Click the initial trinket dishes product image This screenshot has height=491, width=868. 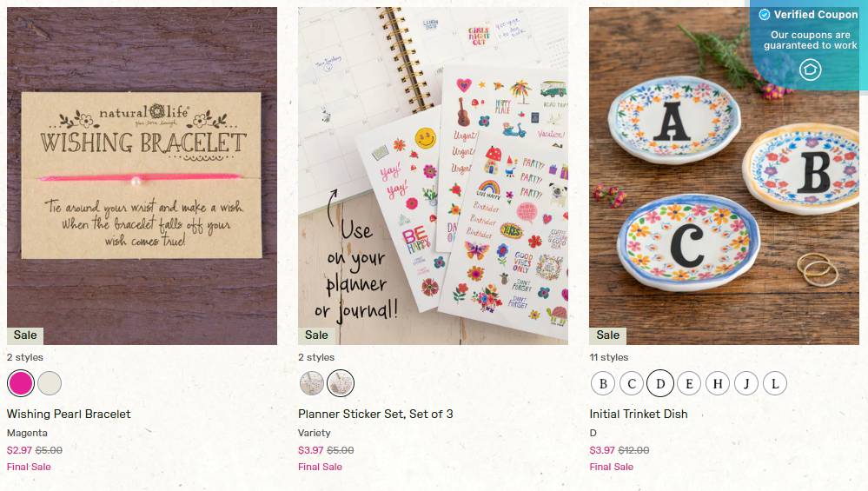[x=724, y=176]
